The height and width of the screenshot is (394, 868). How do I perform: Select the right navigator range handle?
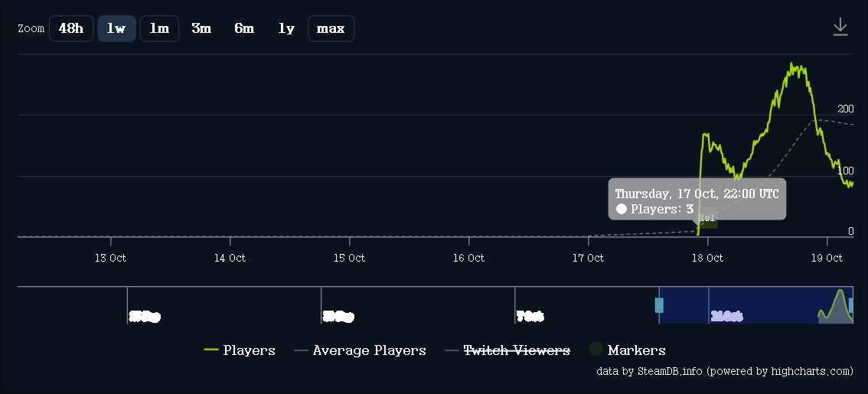click(851, 305)
